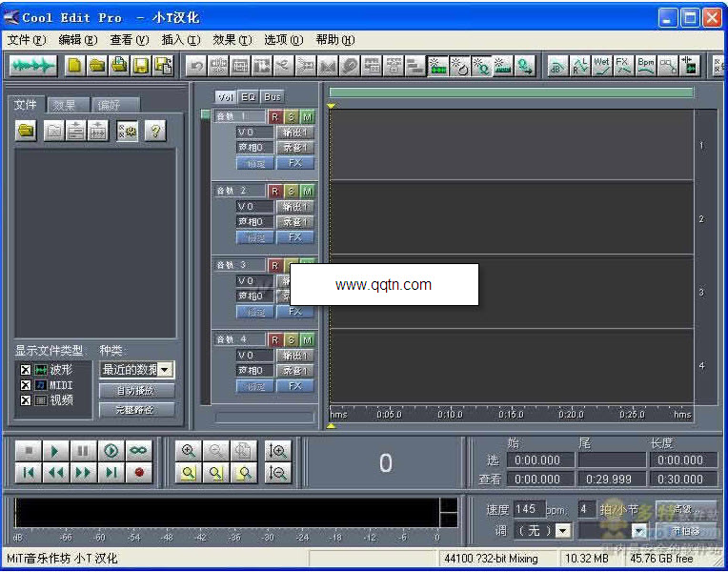Click the 速度 tempo field showing 145
This screenshot has height=572, width=728.
(x=529, y=509)
